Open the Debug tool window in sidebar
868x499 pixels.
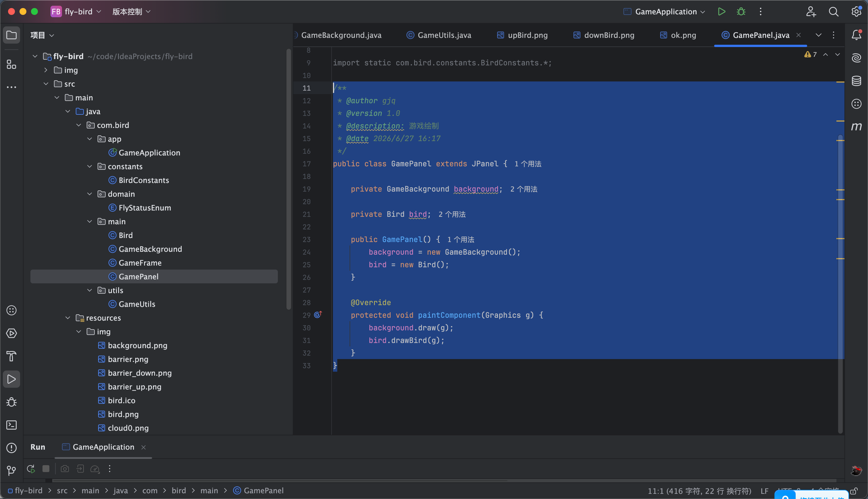click(x=11, y=402)
